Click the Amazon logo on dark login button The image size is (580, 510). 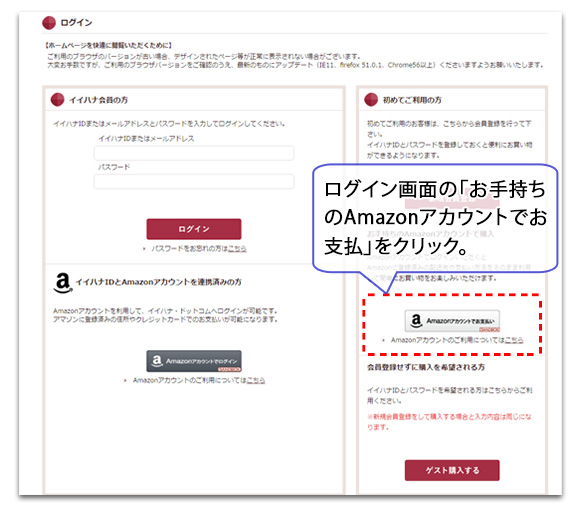point(157,360)
